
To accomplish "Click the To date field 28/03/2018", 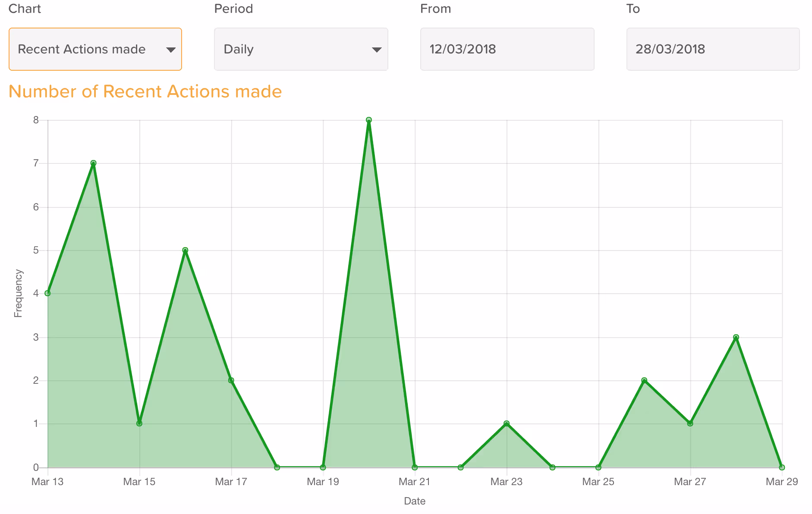I will (x=713, y=49).
